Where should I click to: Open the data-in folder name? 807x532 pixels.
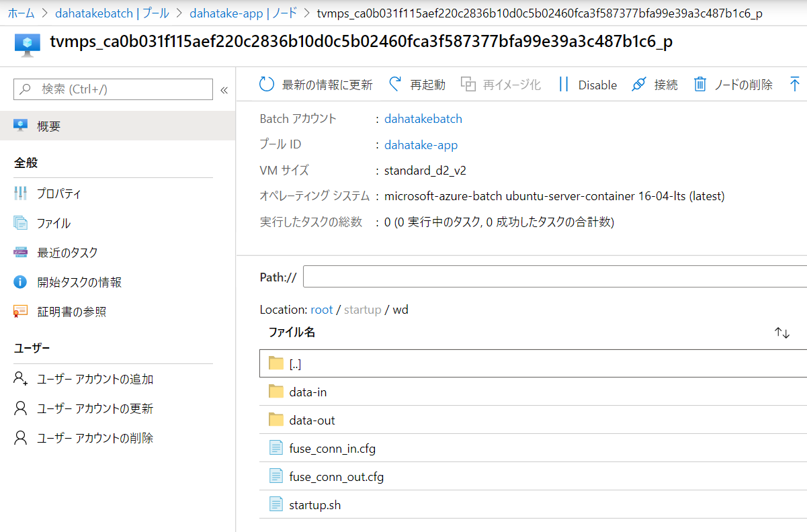[x=308, y=392]
